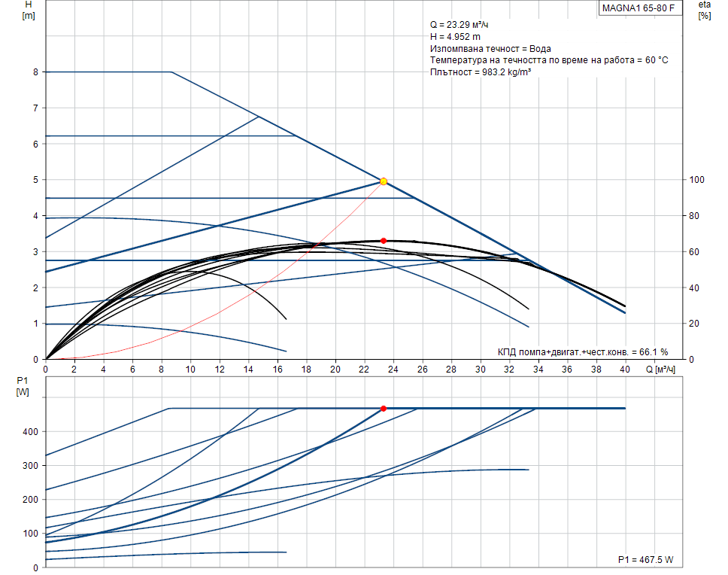Click the yellow duty point marker
Screen dimensions: 728x575
(x=384, y=181)
